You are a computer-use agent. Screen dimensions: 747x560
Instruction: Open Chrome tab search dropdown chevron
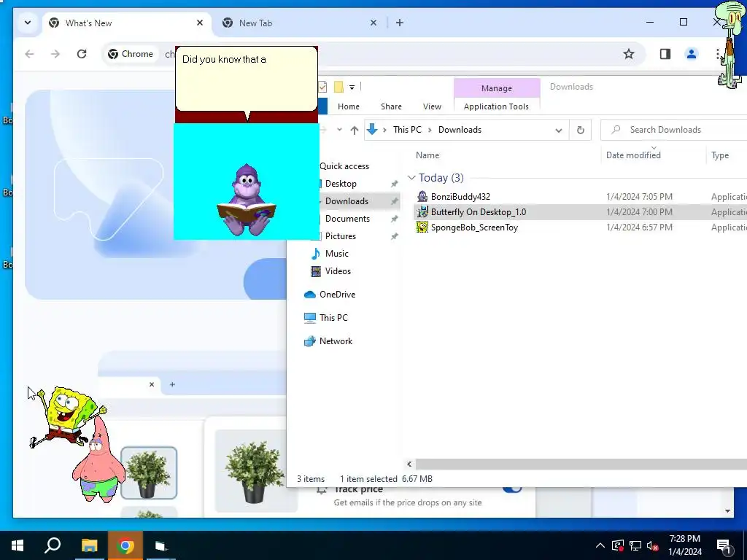28,23
